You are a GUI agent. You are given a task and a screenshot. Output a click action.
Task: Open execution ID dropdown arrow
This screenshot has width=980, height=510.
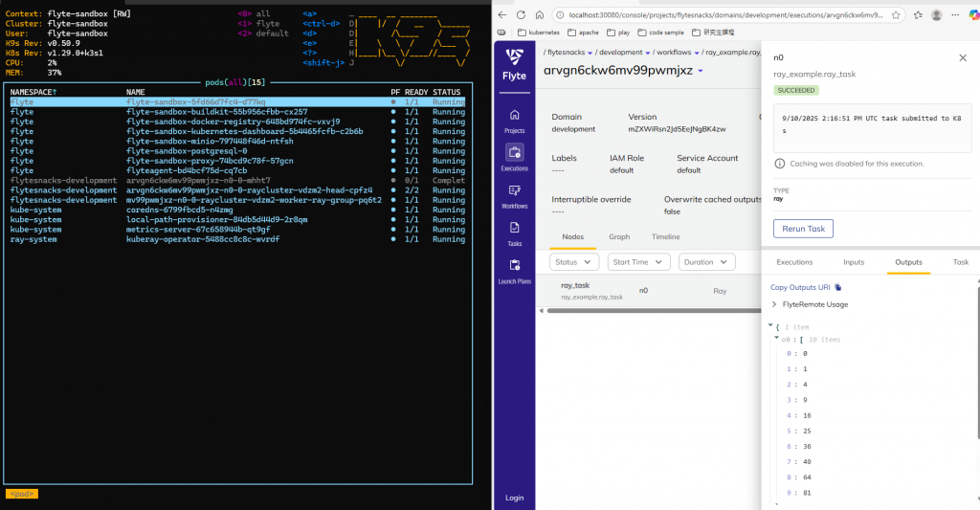(x=700, y=71)
